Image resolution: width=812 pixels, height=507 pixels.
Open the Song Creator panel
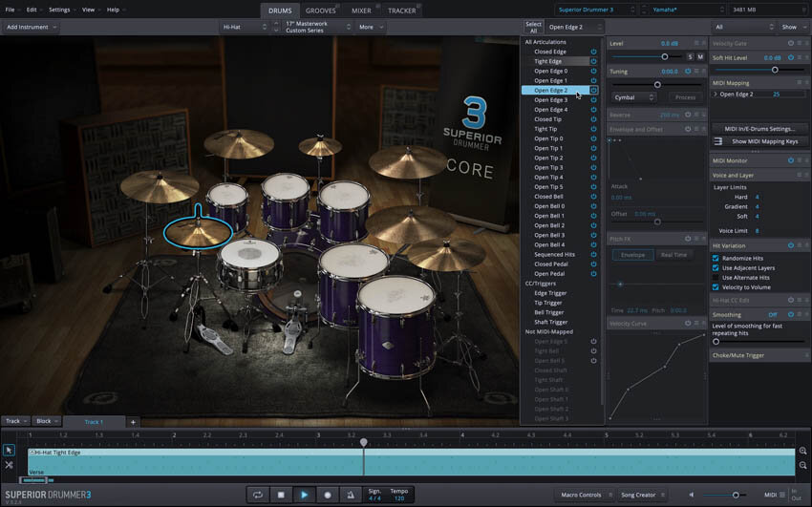coord(641,496)
